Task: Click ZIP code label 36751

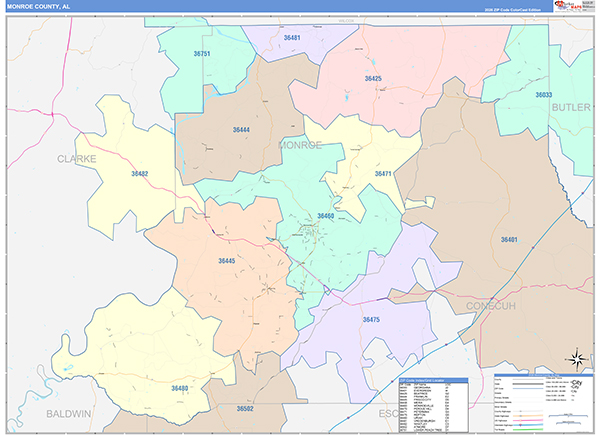Action: 202,54
